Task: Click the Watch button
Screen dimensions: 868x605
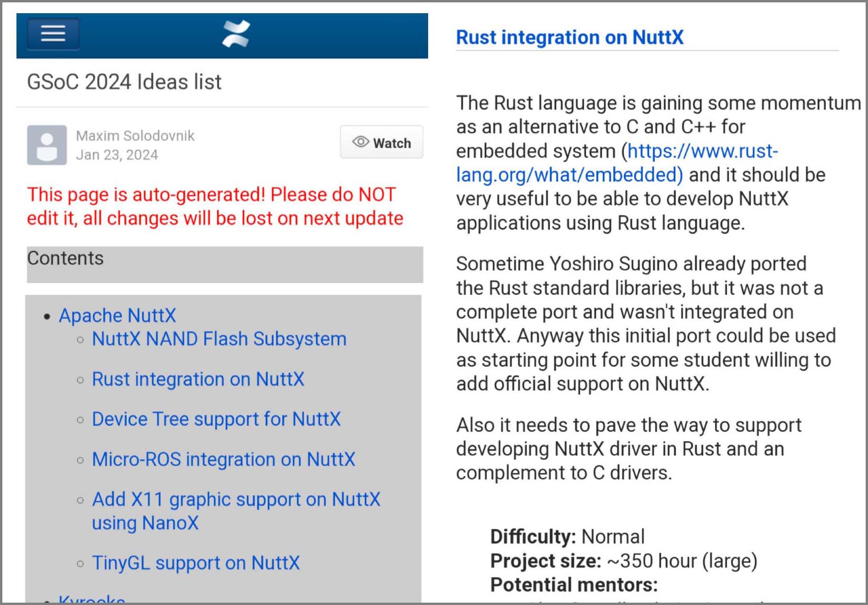Action: (x=382, y=142)
